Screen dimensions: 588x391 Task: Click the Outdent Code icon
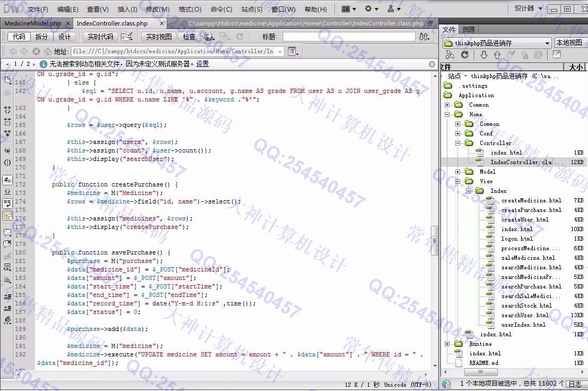[7, 309]
